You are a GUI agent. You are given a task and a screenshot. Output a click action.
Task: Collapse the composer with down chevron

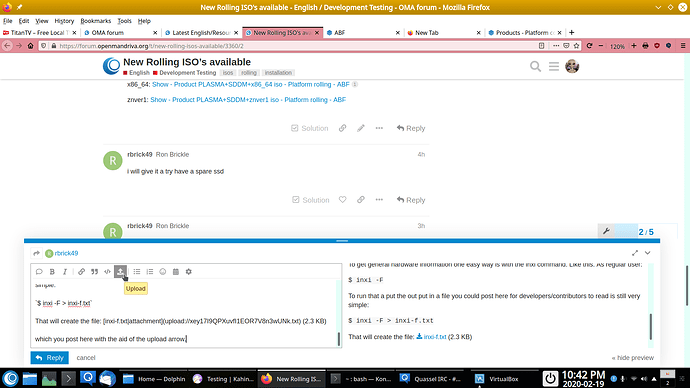click(648, 253)
